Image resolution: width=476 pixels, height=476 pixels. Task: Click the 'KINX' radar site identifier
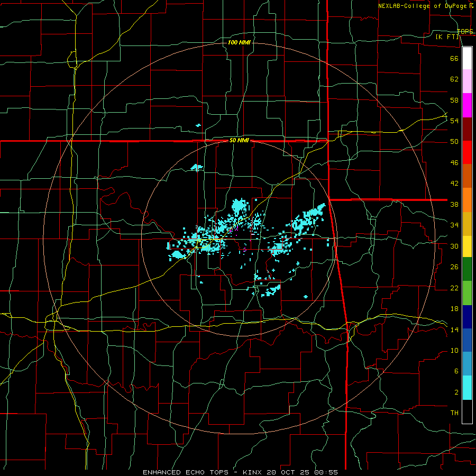pyautogui.click(x=253, y=472)
